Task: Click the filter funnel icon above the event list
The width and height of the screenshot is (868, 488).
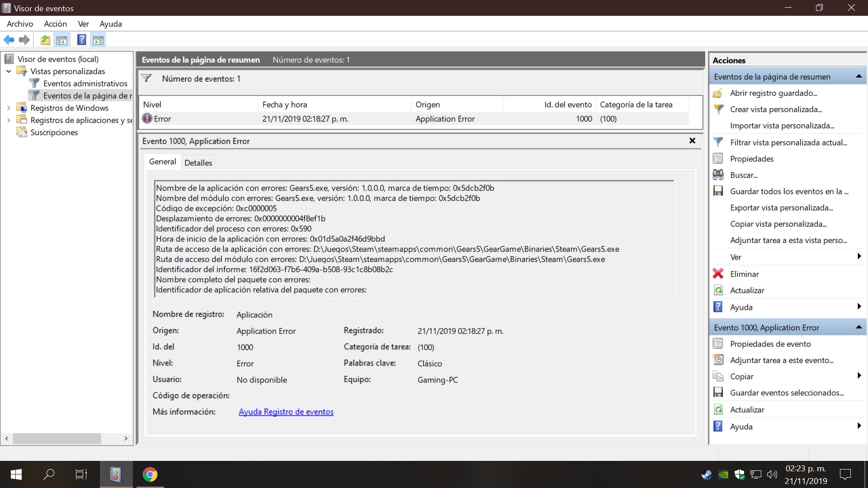Action: click(x=146, y=78)
